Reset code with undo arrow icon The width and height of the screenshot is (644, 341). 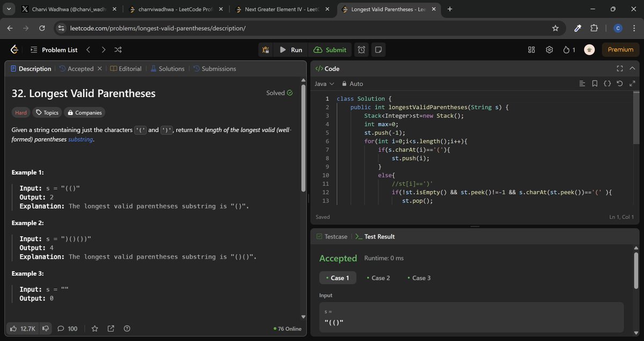pos(620,84)
